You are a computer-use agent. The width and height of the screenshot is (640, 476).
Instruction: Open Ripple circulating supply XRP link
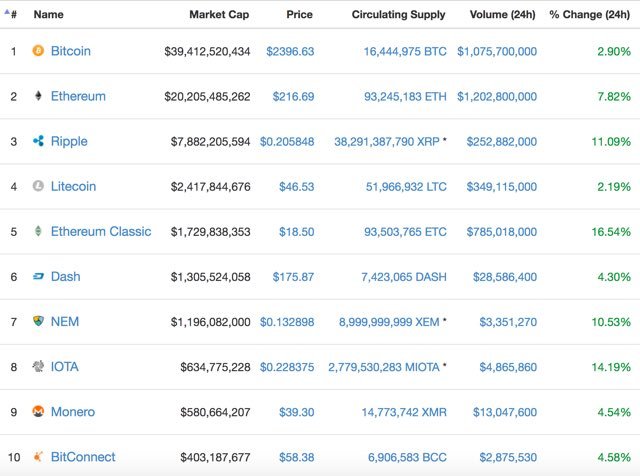[x=387, y=142]
